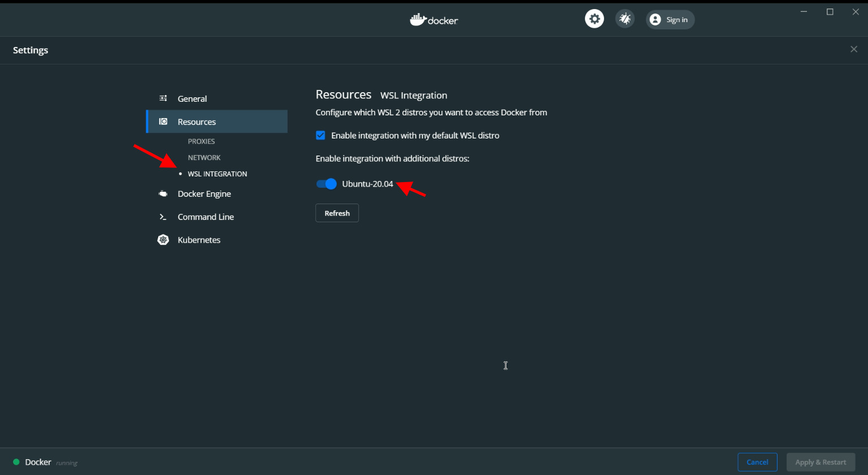Screen dimensions: 868x475
Task: Toggle off Ubuntu-20.04 integration switch
Action: tap(327, 184)
